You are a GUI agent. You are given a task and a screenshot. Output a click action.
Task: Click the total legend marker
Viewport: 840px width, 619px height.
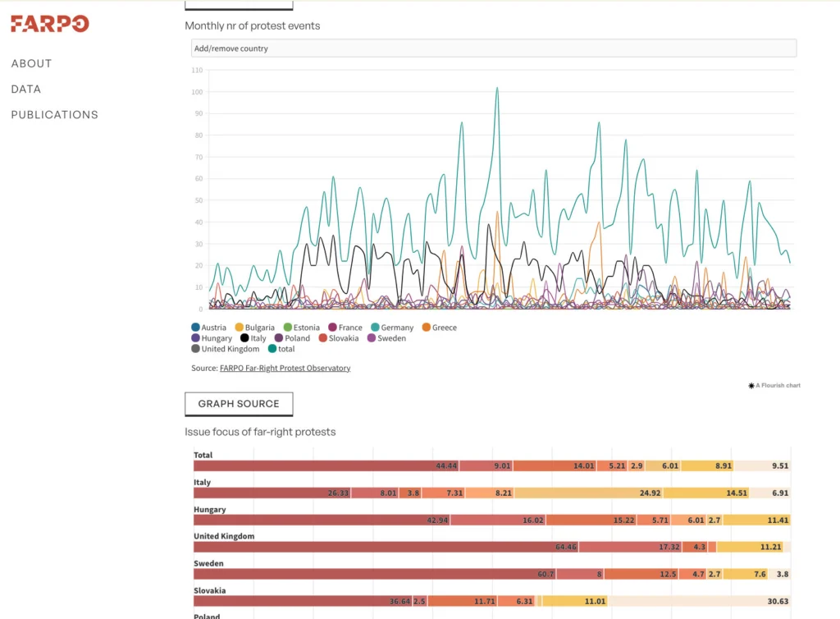click(272, 348)
